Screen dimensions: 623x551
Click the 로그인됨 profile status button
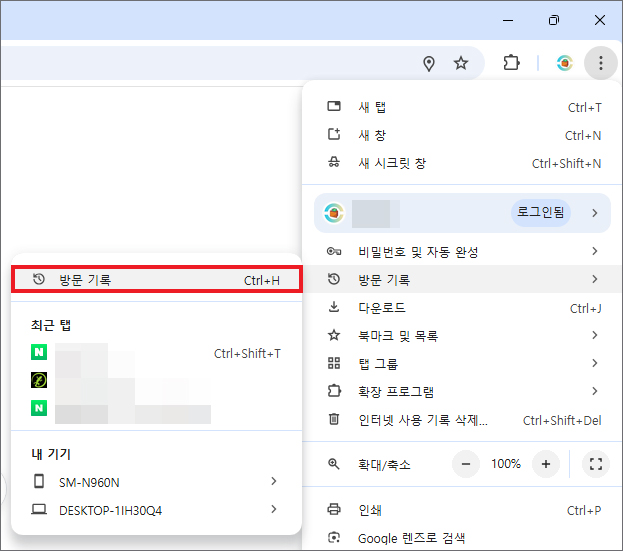(x=541, y=212)
